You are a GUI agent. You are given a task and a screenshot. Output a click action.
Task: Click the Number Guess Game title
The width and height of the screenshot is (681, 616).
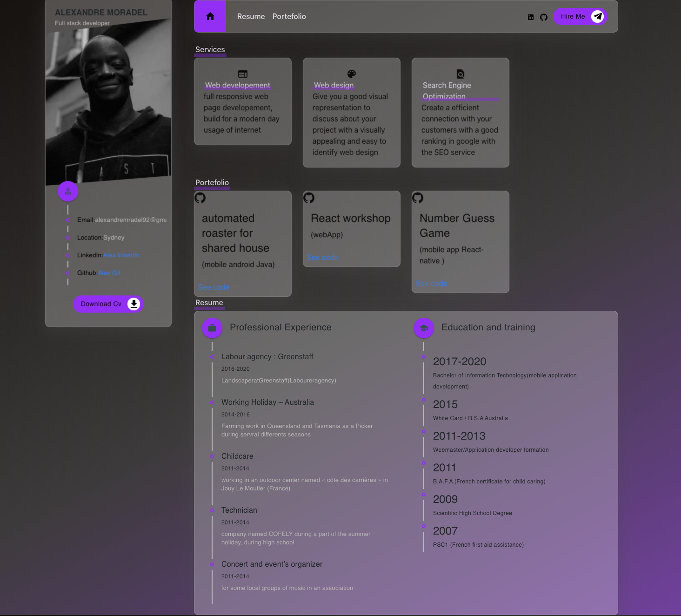tap(457, 226)
